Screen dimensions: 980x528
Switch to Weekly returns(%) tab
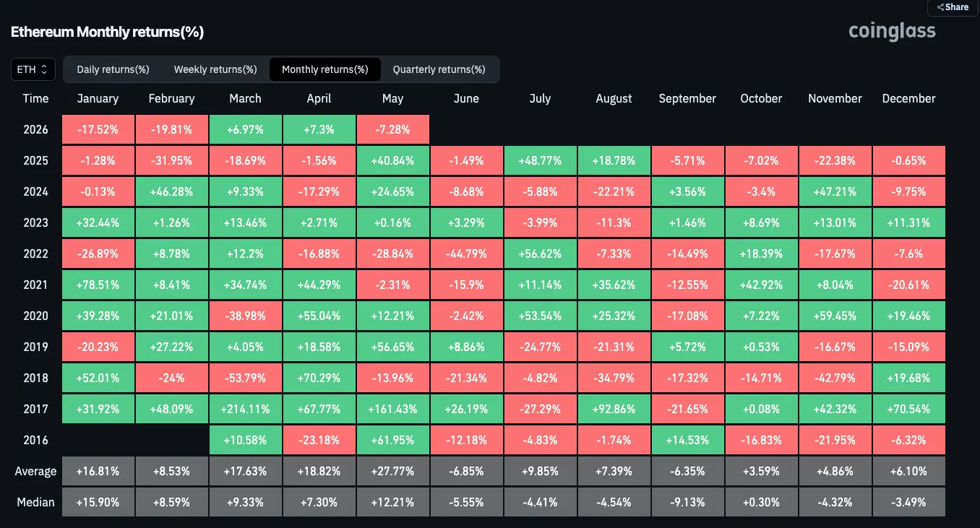(215, 69)
